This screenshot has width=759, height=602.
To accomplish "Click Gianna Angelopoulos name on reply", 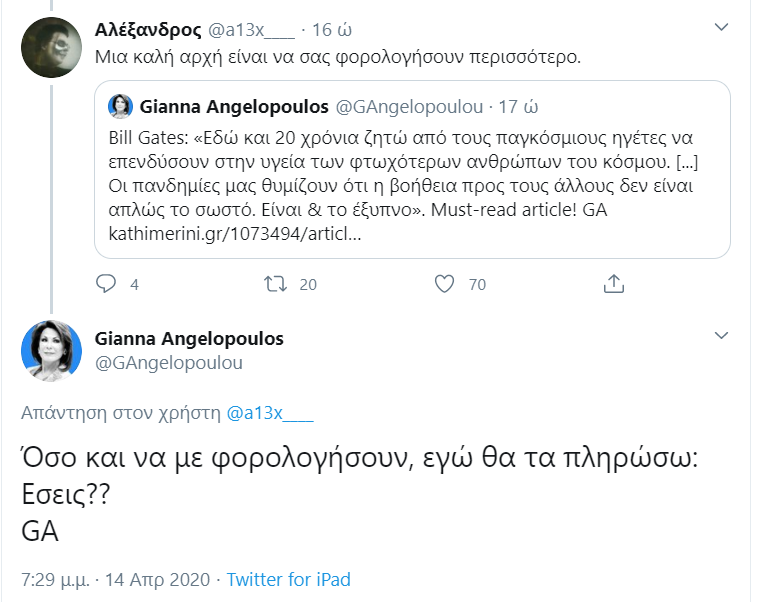I will pos(189,339).
